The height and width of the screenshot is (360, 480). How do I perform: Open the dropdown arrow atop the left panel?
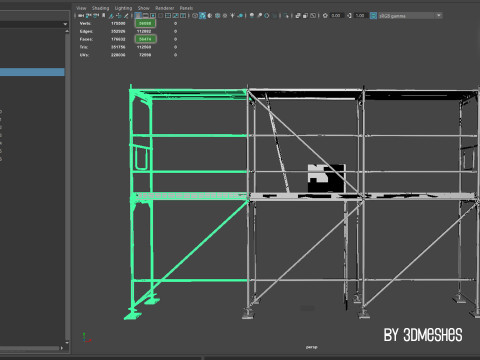click(x=65, y=24)
